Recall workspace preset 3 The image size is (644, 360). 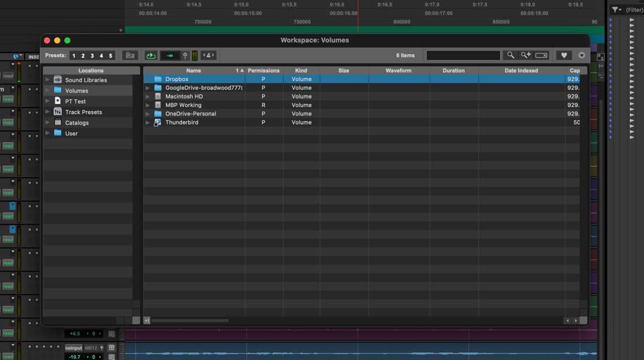(x=92, y=56)
